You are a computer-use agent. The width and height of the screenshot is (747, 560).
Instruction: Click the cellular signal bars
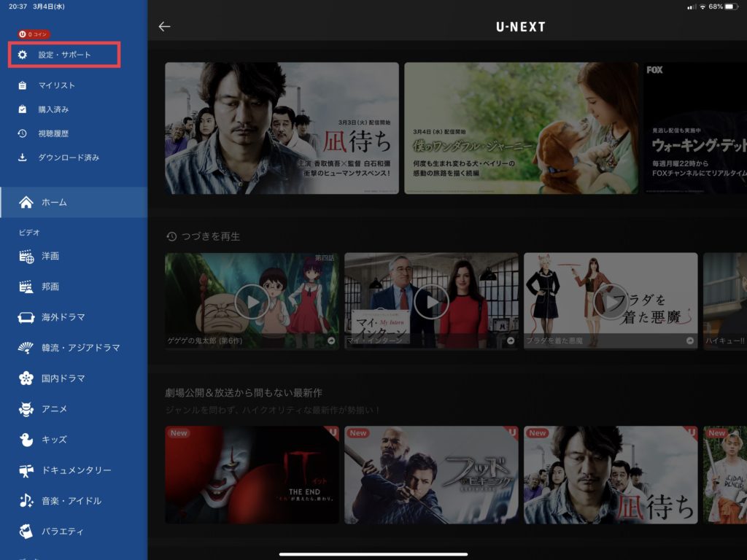[x=692, y=7]
